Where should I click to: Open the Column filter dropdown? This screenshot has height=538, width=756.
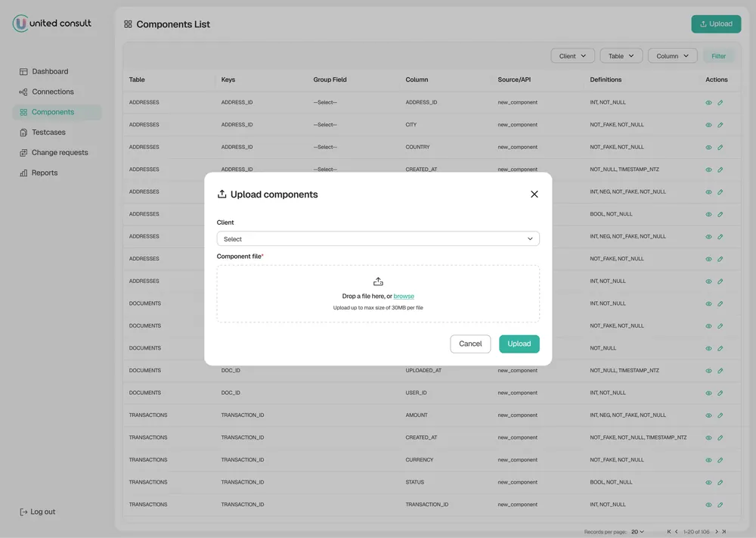coord(672,56)
